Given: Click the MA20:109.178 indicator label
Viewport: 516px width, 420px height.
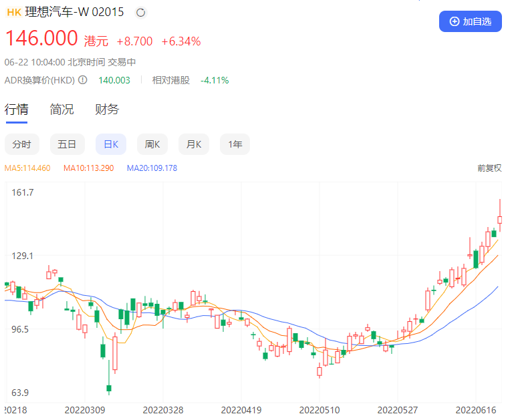Looking at the screenshot, I should (152, 168).
